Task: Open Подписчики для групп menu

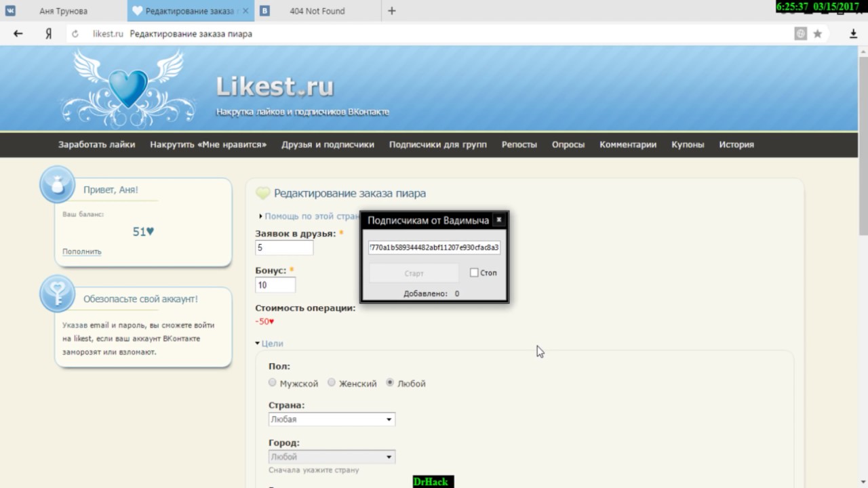Action: click(437, 144)
